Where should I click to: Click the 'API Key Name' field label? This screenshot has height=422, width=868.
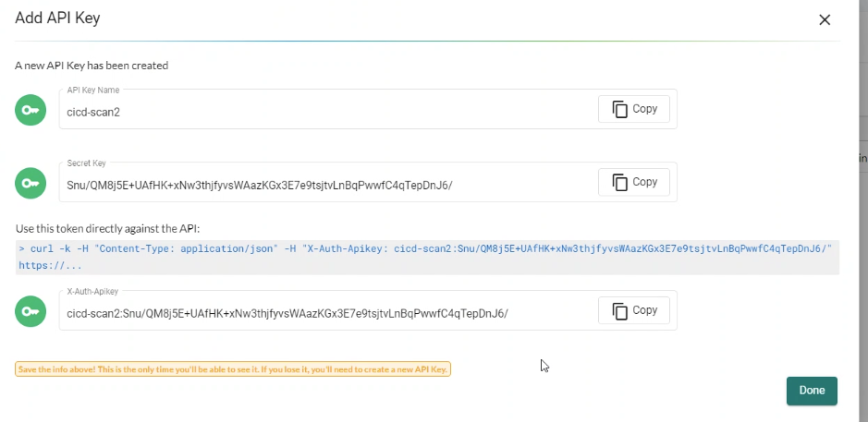point(93,90)
